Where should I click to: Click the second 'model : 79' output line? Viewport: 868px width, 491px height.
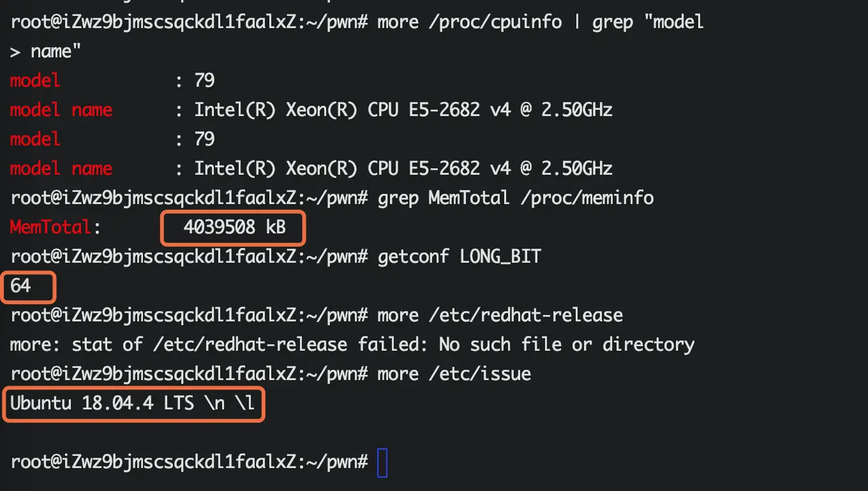click(x=112, y=139)
